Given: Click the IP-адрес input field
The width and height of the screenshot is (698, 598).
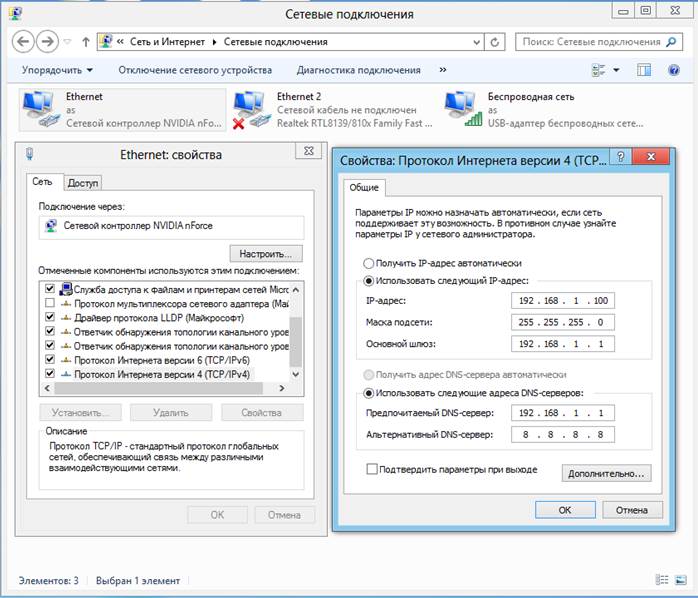Looking at the screenshot, I should click(563, 301).
